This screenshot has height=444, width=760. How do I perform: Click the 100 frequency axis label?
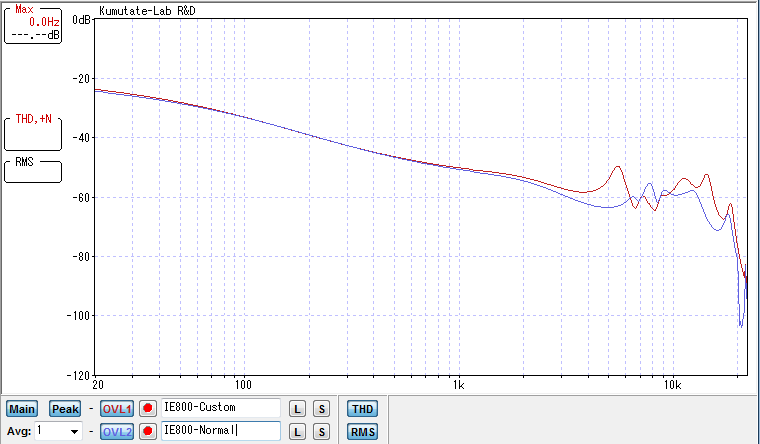point(243,385)
